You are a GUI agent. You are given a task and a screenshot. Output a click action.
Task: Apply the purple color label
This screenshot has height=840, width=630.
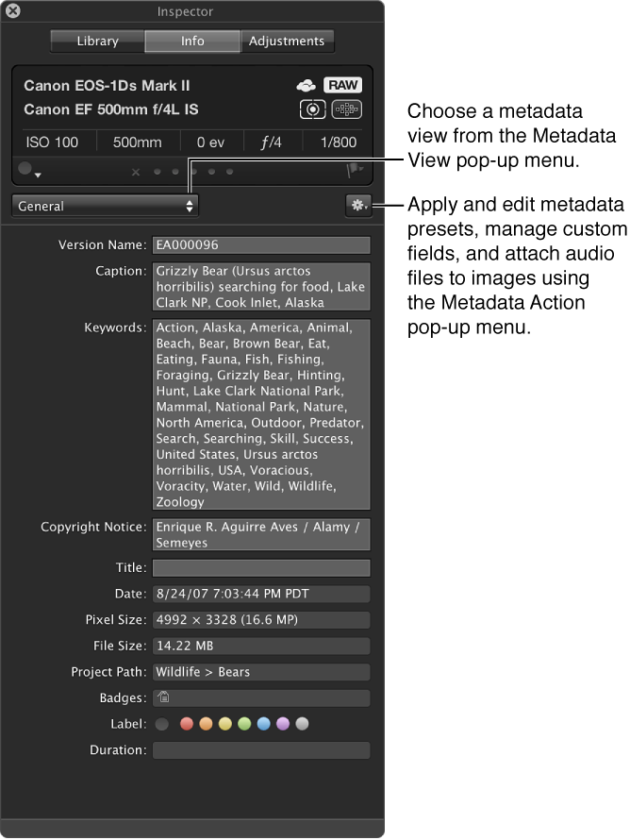pyautogui.click(x=283, y=724)
